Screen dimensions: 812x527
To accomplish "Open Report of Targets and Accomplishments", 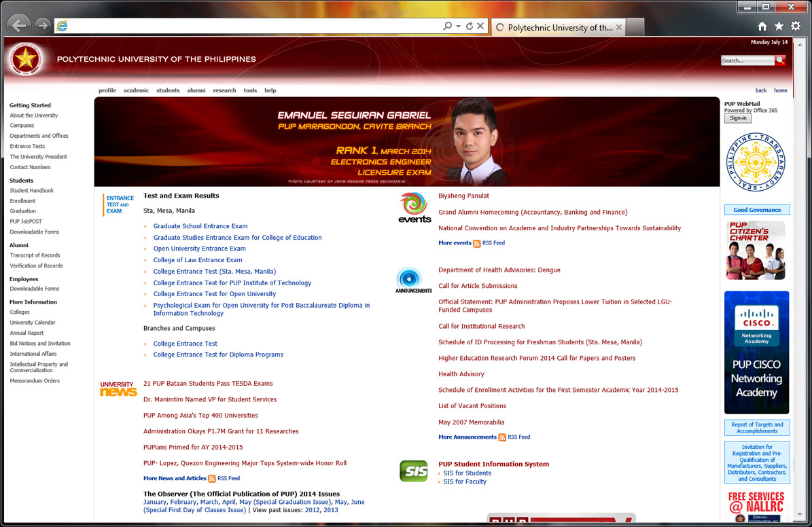I will [756, 428].
